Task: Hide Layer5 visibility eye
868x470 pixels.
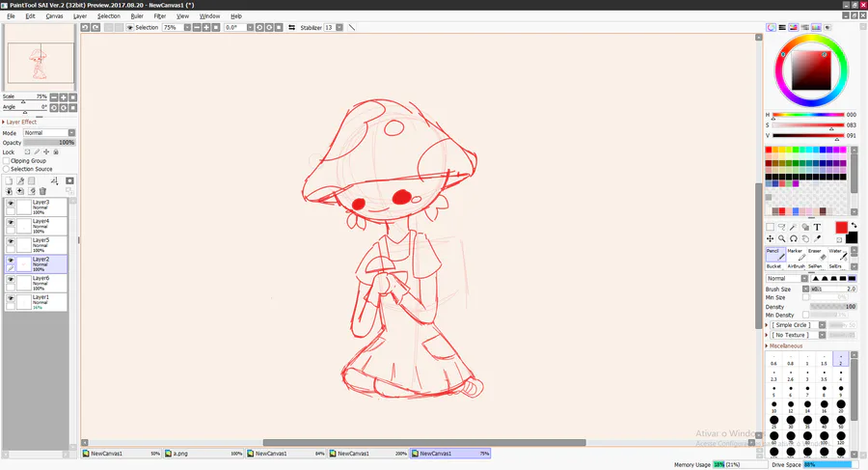Action: [x=11, y=241]
